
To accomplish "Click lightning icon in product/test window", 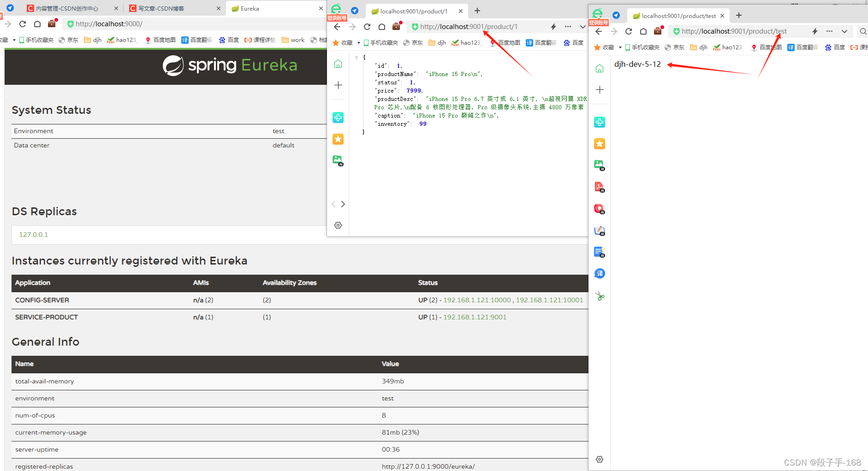I will click(x=815, y=31).
